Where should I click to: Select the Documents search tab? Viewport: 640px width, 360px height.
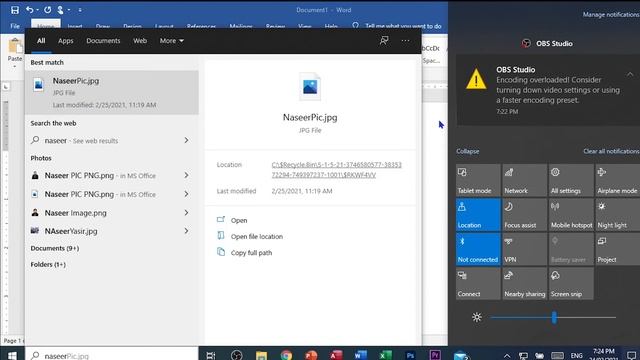pyautogui.click(x=103, y=41)
